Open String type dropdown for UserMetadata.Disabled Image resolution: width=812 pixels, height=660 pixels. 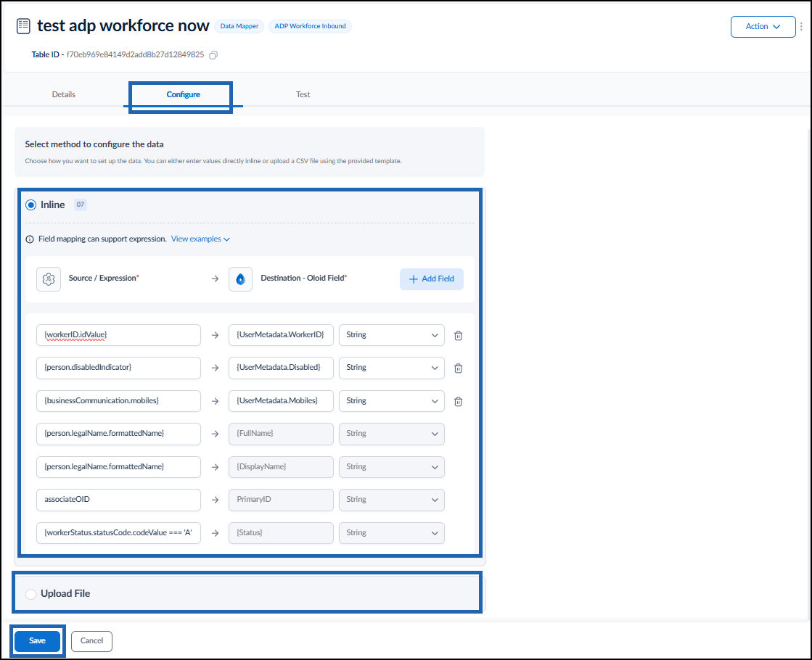coord(392,368)
